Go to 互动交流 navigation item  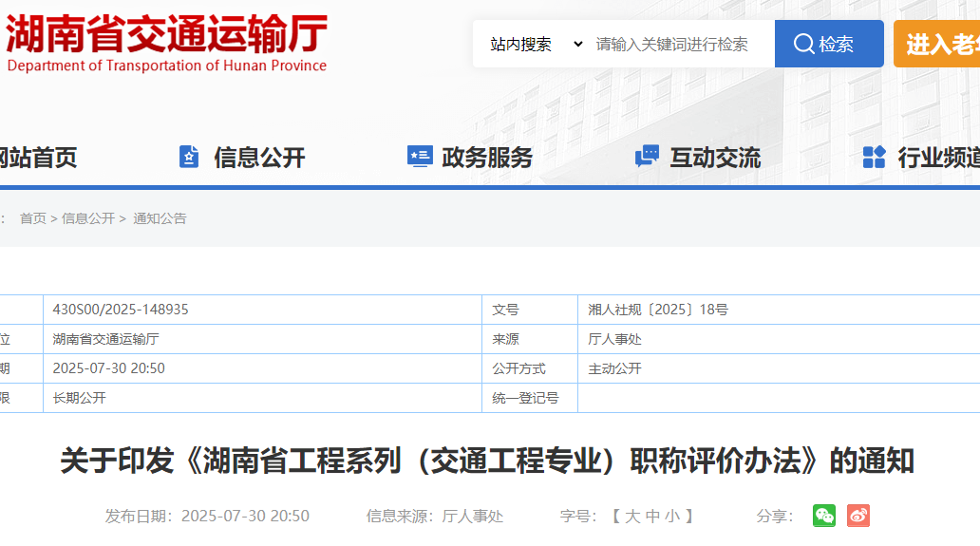tap(715, 158)
